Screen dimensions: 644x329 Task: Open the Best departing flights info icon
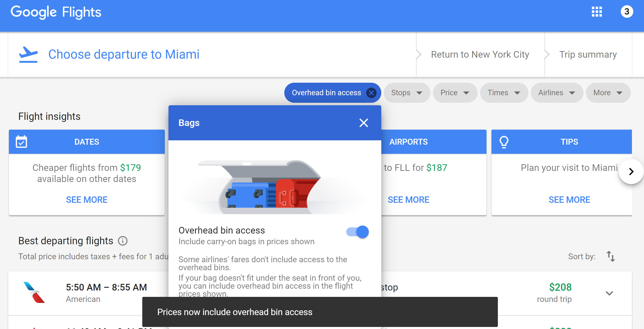click(122, 241)
